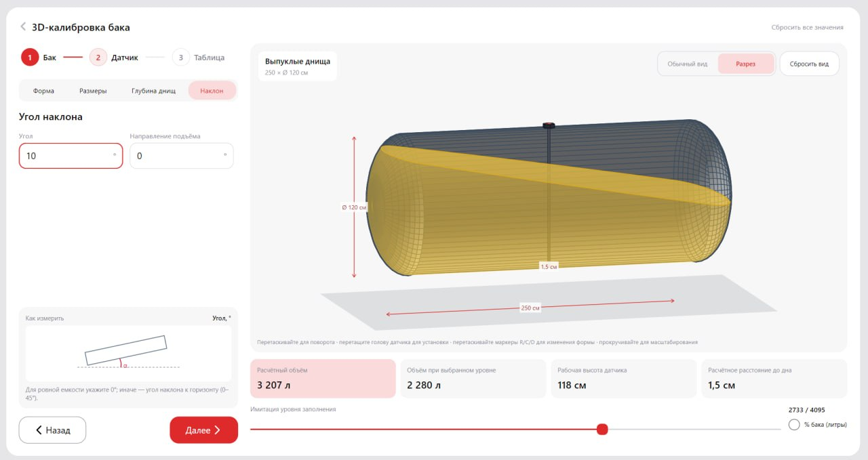Image resolution: width=868 pixels, height=460 pixels.
Task: Switch view to Обычный вид
Action: point(688,64)
